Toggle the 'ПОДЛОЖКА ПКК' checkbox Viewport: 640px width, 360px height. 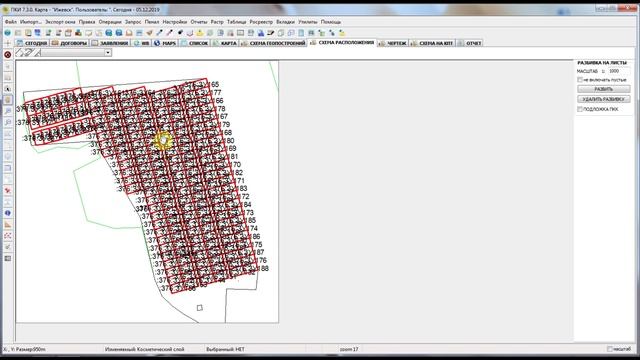click(580, 109)
